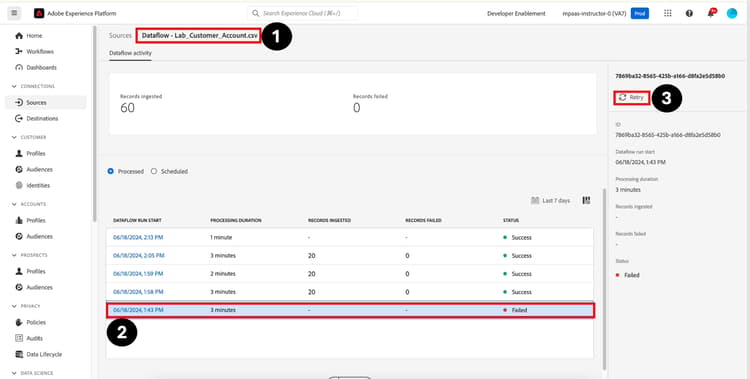Click the Status column header
This screenshot has height=379, width=750.
(511, 221)
